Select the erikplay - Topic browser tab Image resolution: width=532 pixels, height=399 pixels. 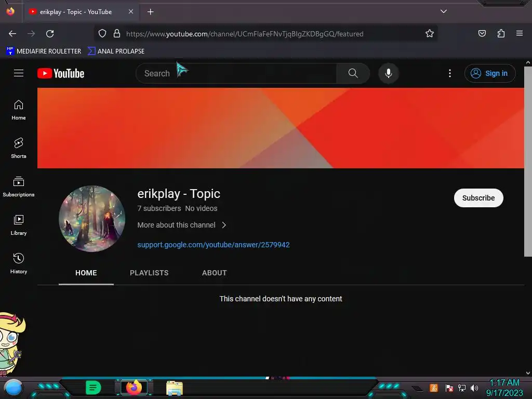[x=77, y=12]
